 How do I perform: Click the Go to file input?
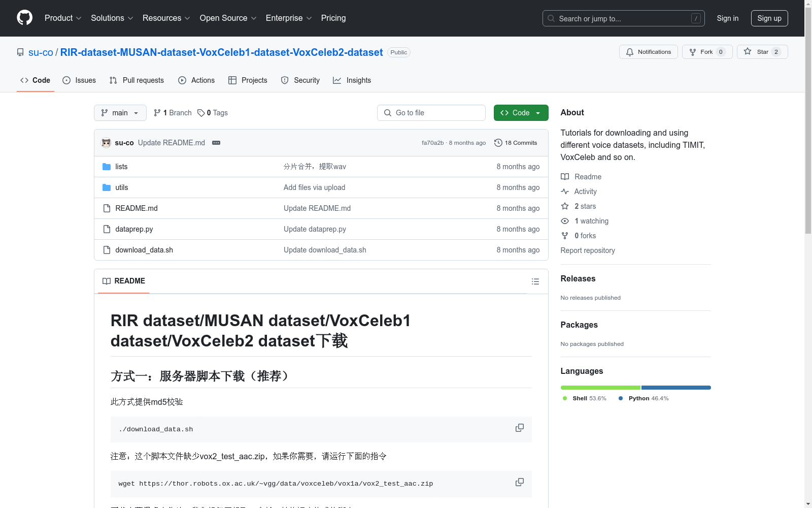pyautogui.click(x=431, y=113)
